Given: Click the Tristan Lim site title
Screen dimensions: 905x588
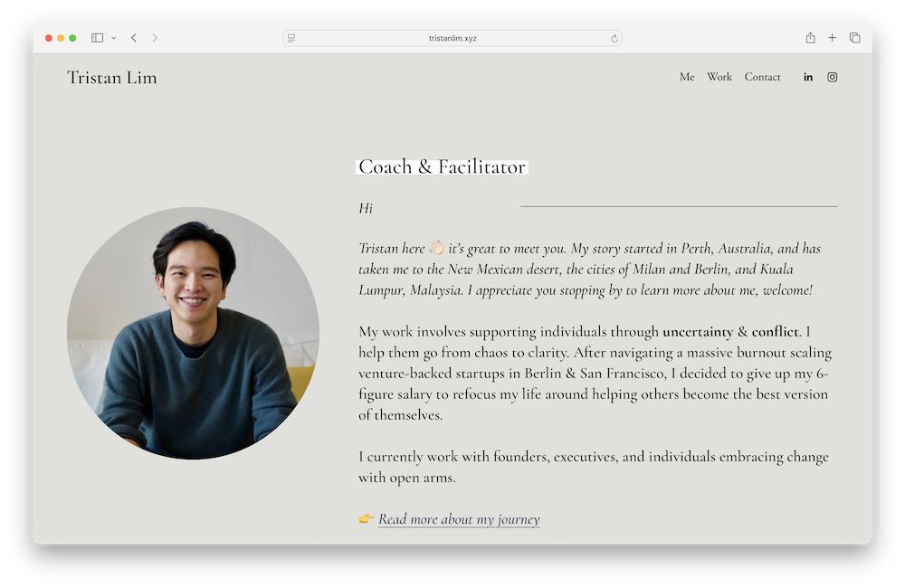Looking at the screenshot, I should tap(112, 78).
